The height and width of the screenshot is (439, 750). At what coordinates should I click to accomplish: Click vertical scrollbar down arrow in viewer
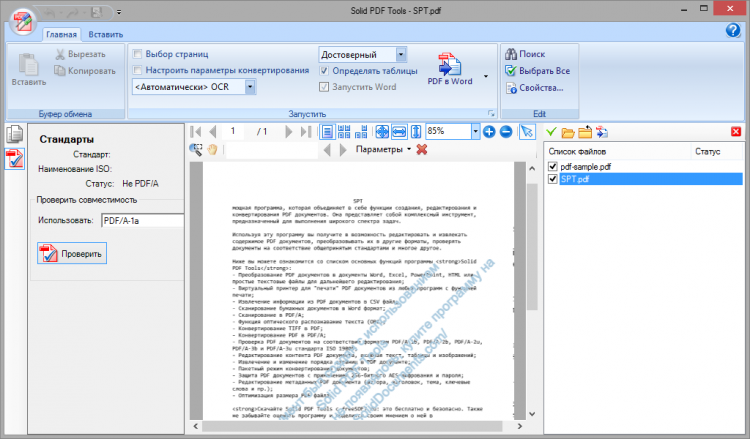(x=532, y=414)
